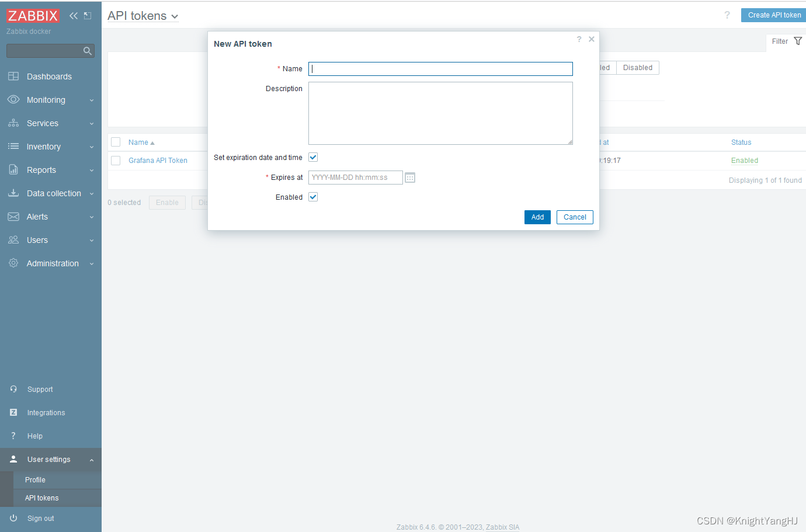806x532 pixels.
Task: Expand the Data collection menu chevron
Action: [92, 194]
